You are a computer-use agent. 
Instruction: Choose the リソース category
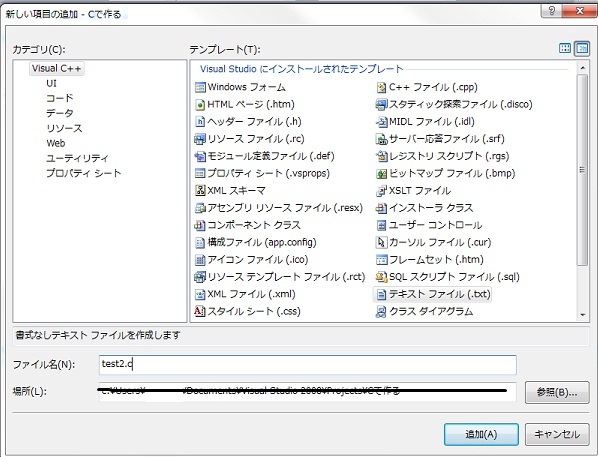[64, 128]
